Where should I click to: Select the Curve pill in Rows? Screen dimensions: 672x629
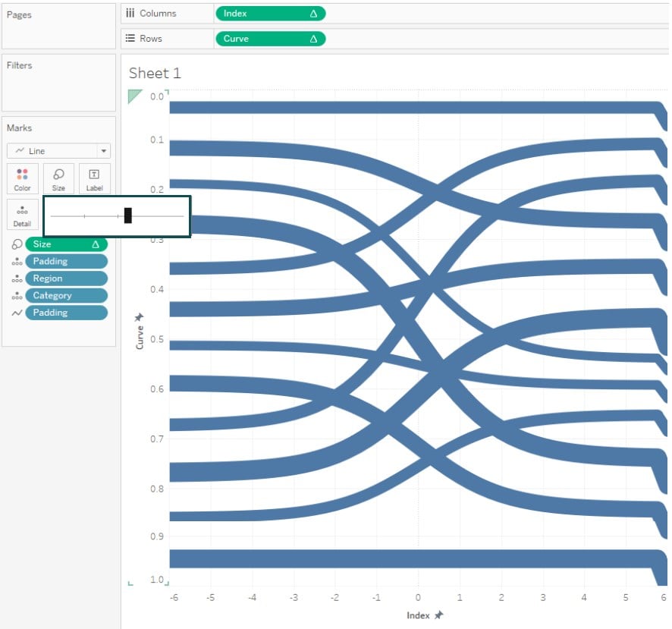[x=271, y=39]
